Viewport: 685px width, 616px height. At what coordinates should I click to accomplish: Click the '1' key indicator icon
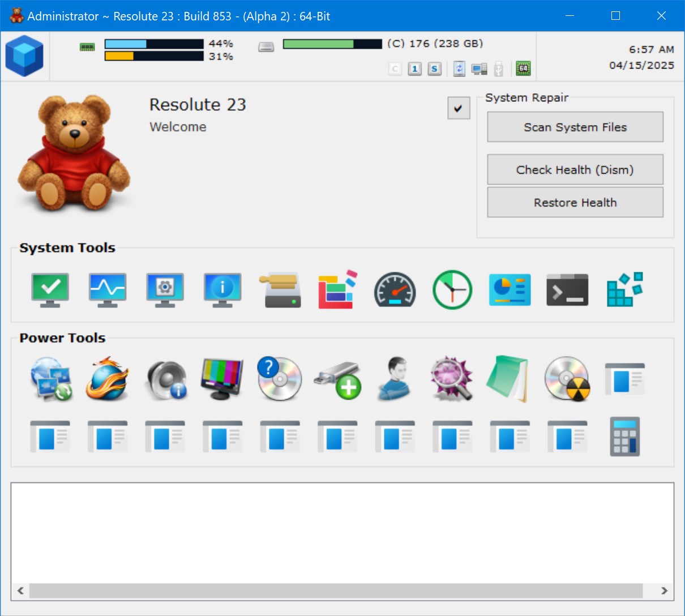[415, 69]
